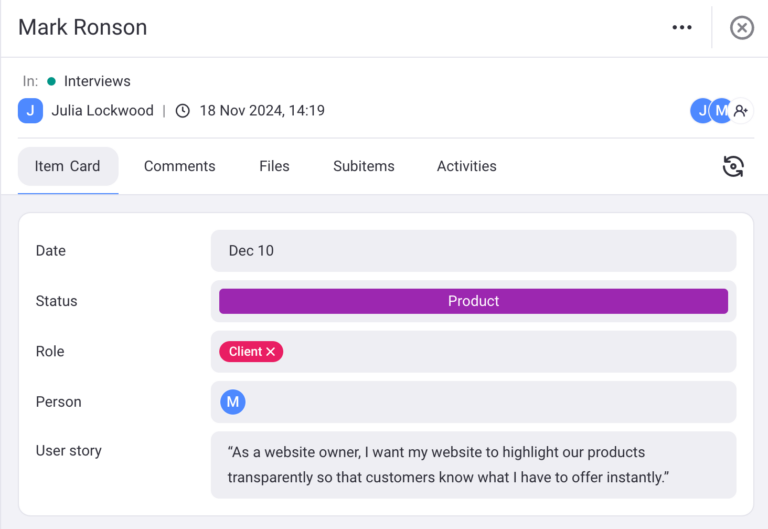
Task: Click the User story text field
Action: (473, 465)
